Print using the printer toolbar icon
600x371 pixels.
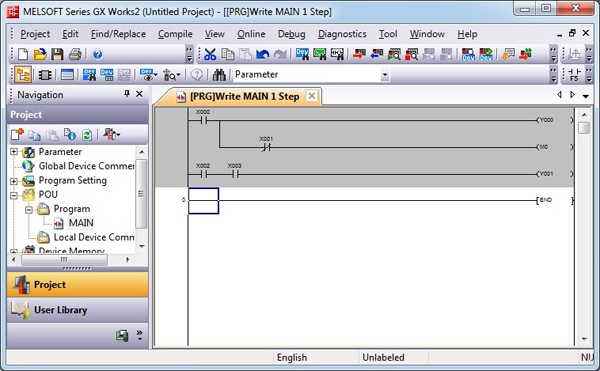(75, 54)
